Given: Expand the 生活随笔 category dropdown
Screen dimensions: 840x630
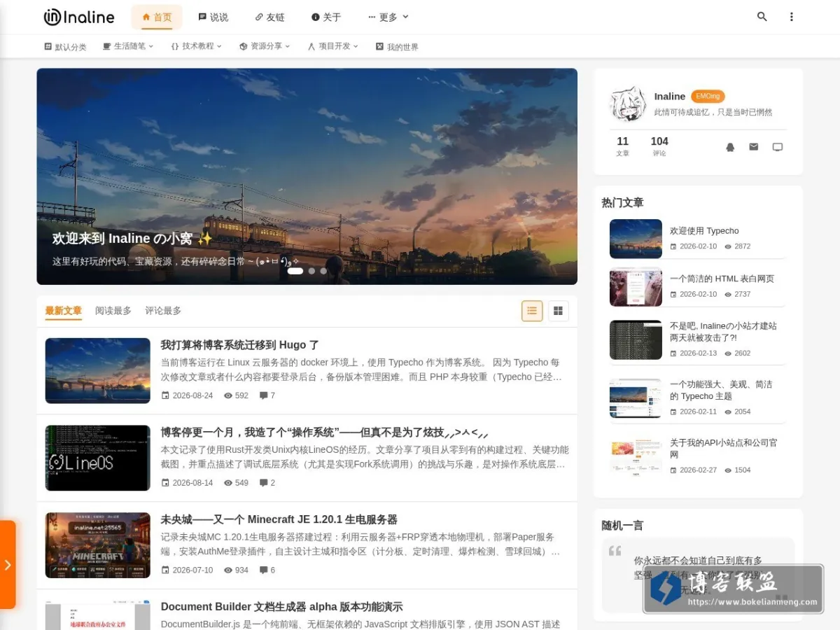Looking at the screenshot, I should pos(128,46).
